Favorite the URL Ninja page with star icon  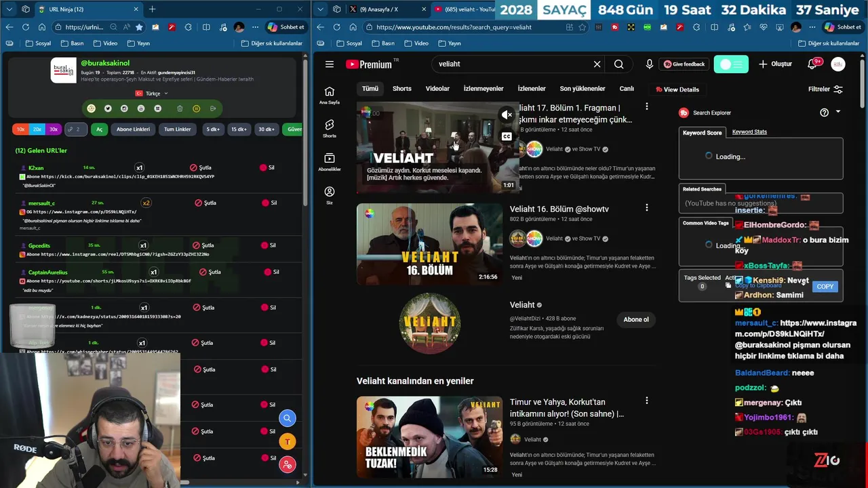pyautogui.click(x=139, y=27)
